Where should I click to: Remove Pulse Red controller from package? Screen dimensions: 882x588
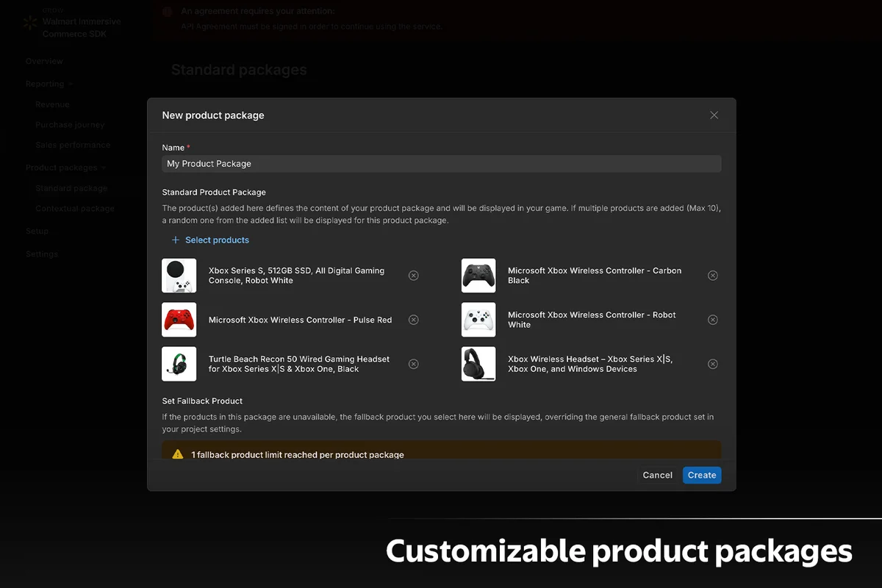413,320
